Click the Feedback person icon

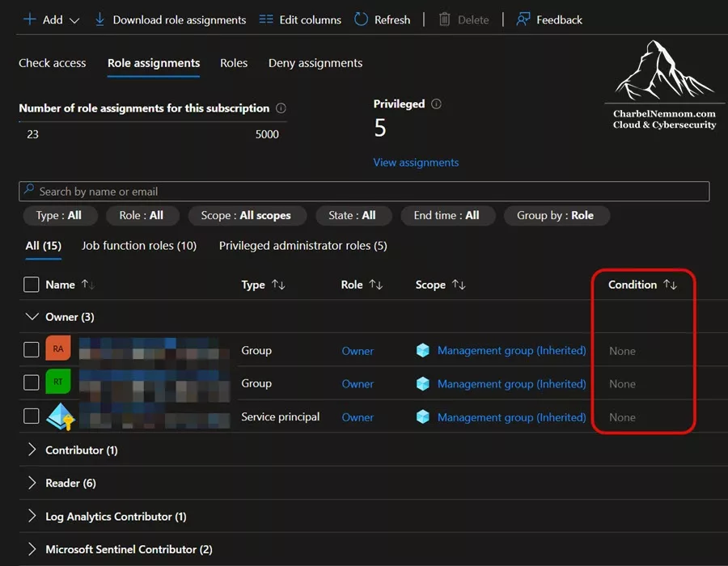coord(523,19)
